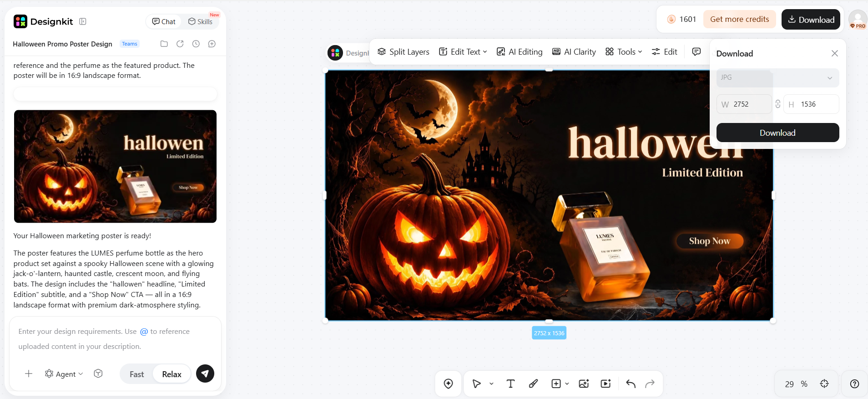Click AI Clarity in the toolbar
Viewport: 868px width, 399px height.
pyautogui.click(x=574, y=51)
